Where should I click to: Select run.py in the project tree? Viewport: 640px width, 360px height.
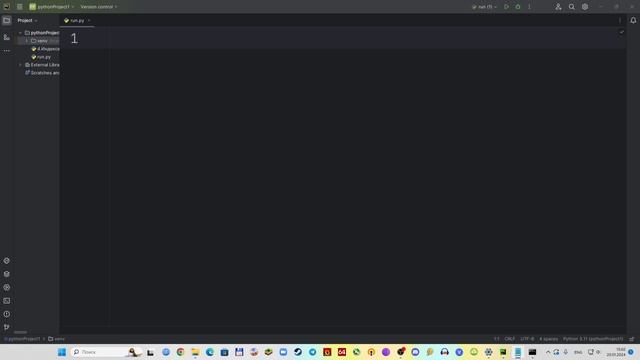pos(41,57)
